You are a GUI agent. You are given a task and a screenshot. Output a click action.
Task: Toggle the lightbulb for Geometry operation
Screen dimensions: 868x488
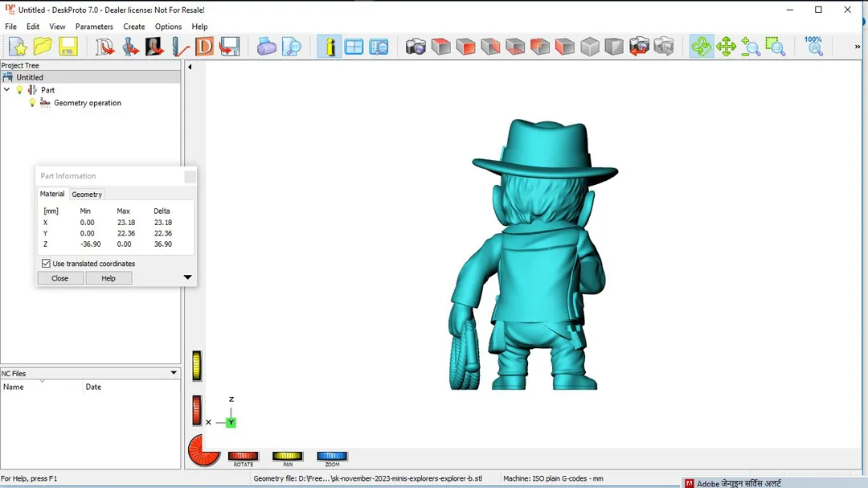tap(32, 102)
